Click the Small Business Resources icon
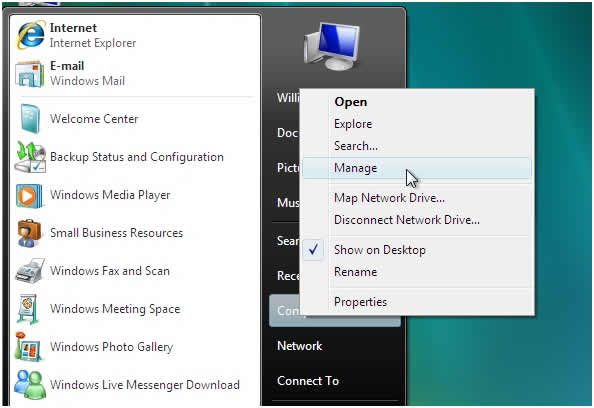Viewport: 594px width, 408px height. coord(29,233)
